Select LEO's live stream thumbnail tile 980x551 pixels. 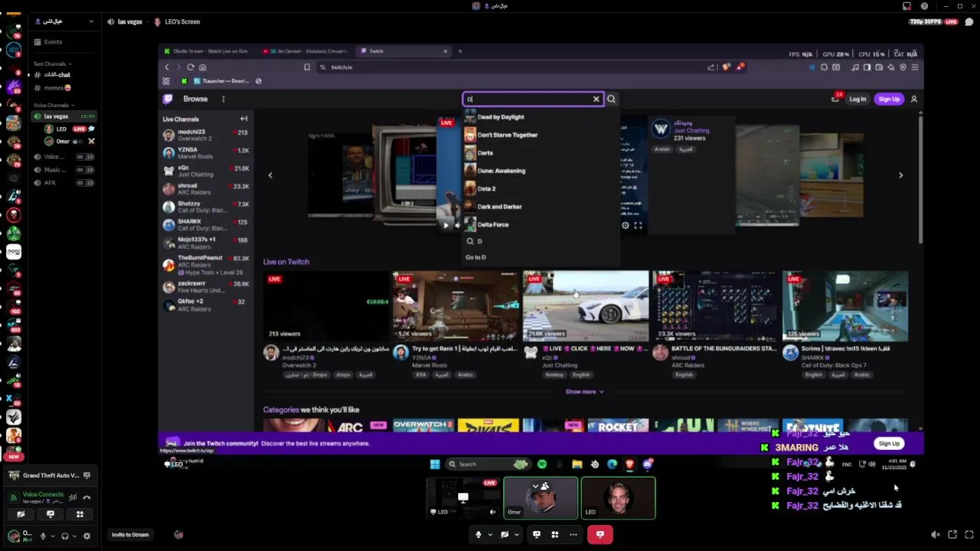462,498
